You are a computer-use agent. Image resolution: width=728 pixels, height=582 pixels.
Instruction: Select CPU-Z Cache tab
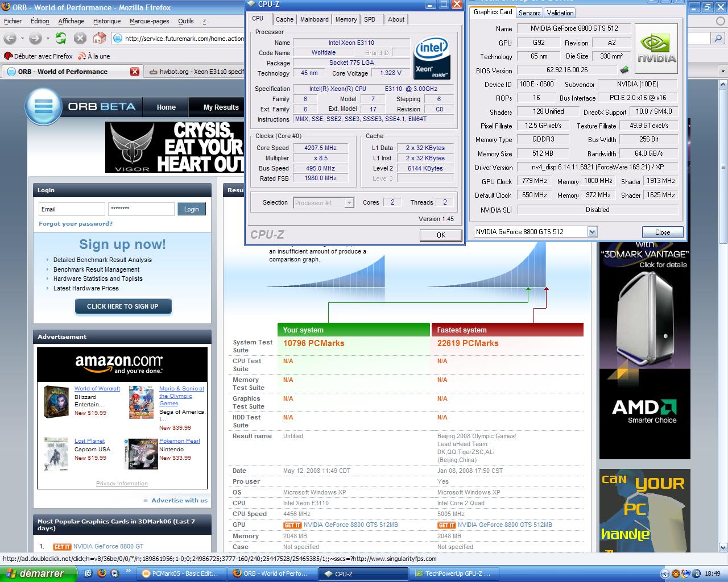pos(284,19)
